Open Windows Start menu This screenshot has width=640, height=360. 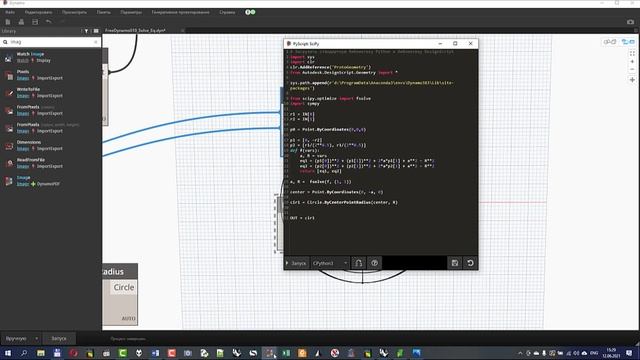[8, 353]
